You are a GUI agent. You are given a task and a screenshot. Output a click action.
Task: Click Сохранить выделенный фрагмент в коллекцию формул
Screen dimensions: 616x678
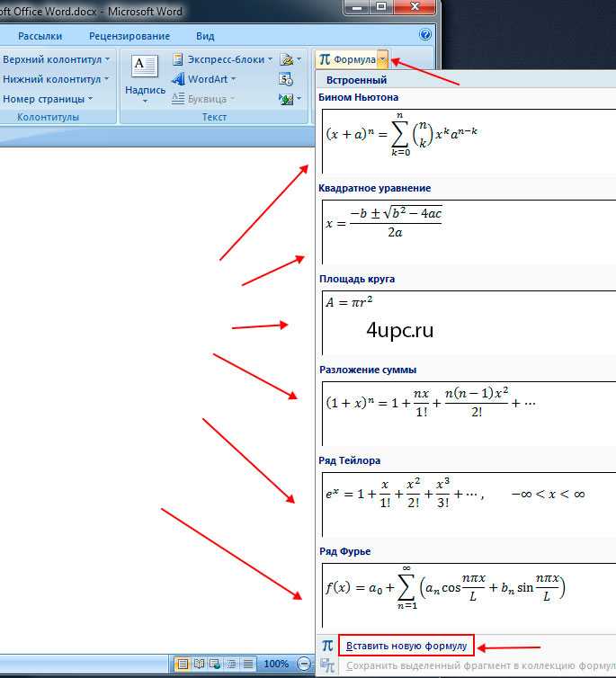481,666
